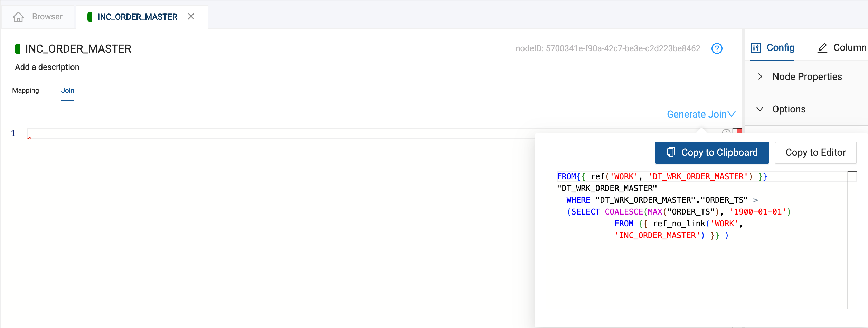Click the INC_ORDER_MASTER node title heading
This screenshot has height=328, width=868.
(78, 49)
